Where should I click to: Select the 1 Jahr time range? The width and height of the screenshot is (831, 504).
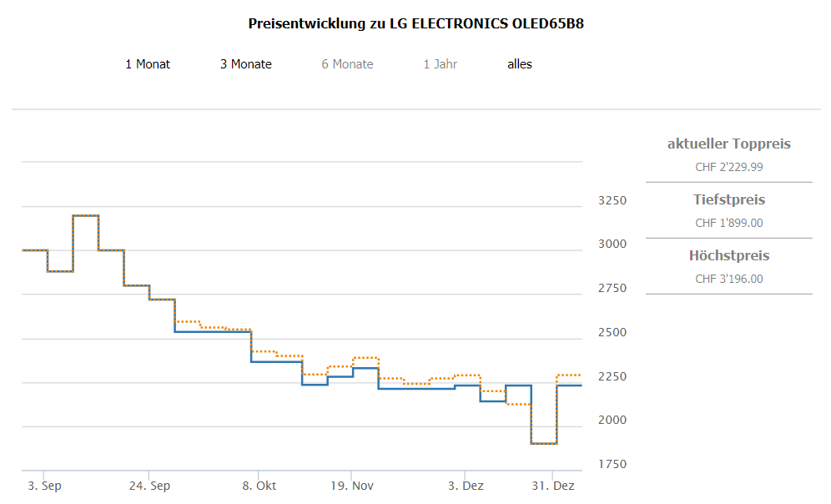(x=440, y=64)
